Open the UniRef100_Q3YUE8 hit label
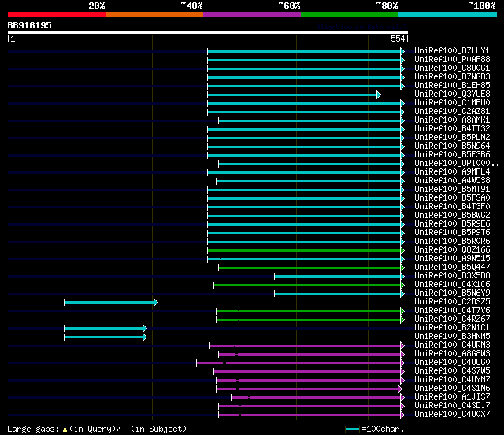 pyautogui.click(x=452, y=94)
